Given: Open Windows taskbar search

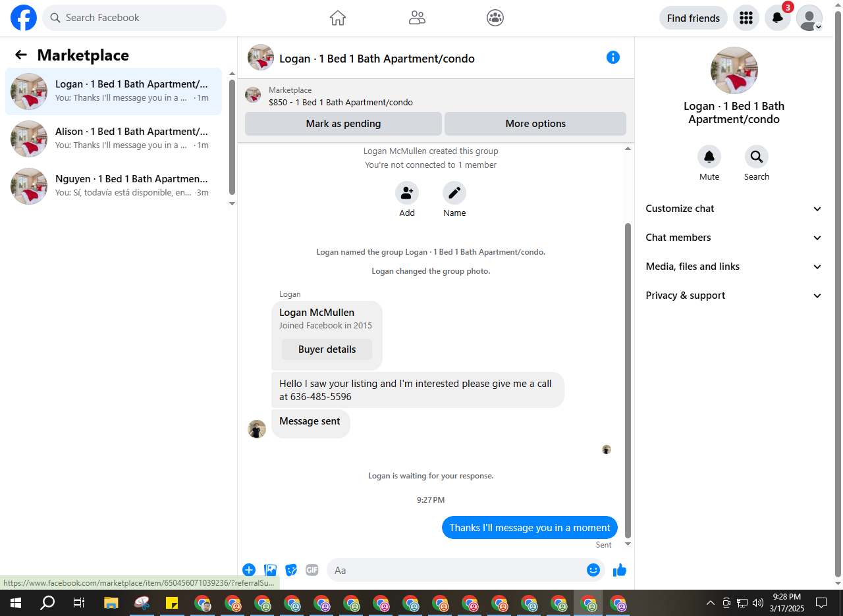Looking at the screenshot, I should [47, 603].
